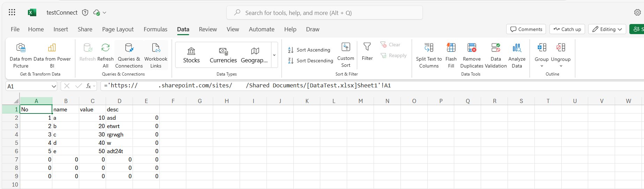This screenshot has height=189, width=644.
Task: Expand the file name status dropdown chevron
Action: pos(104,13)
